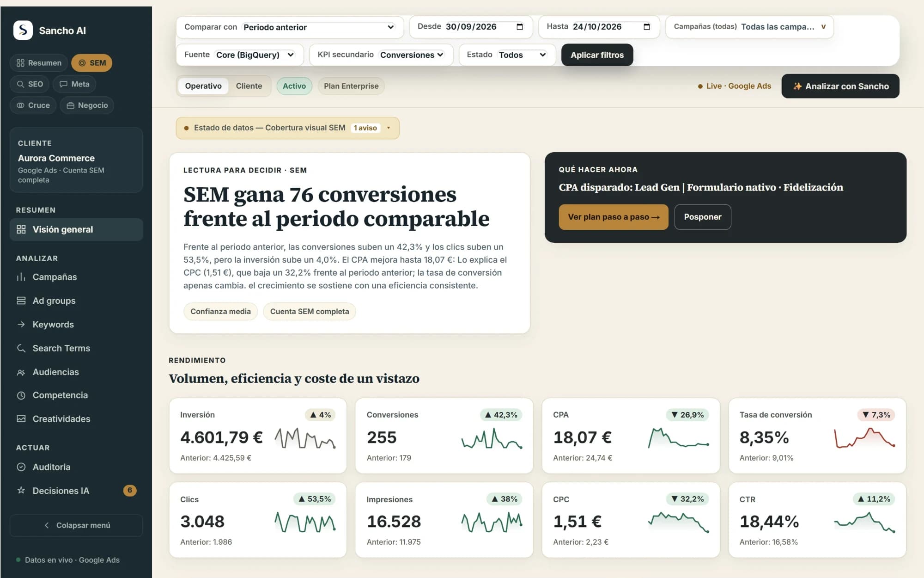
Task: Click the Ad groups list icon
Action: pyautogui.click(x=21, y=301)
